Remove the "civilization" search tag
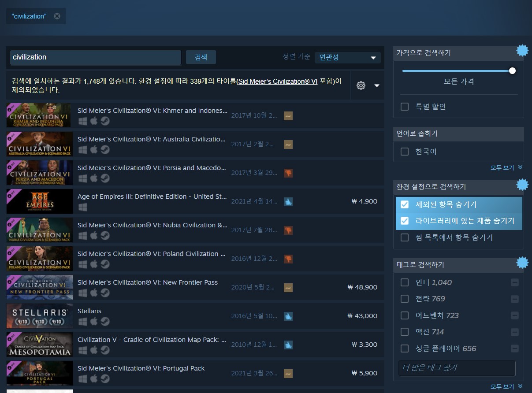The image size is (532, 393). pyautogui.click(x=57, y=16)
